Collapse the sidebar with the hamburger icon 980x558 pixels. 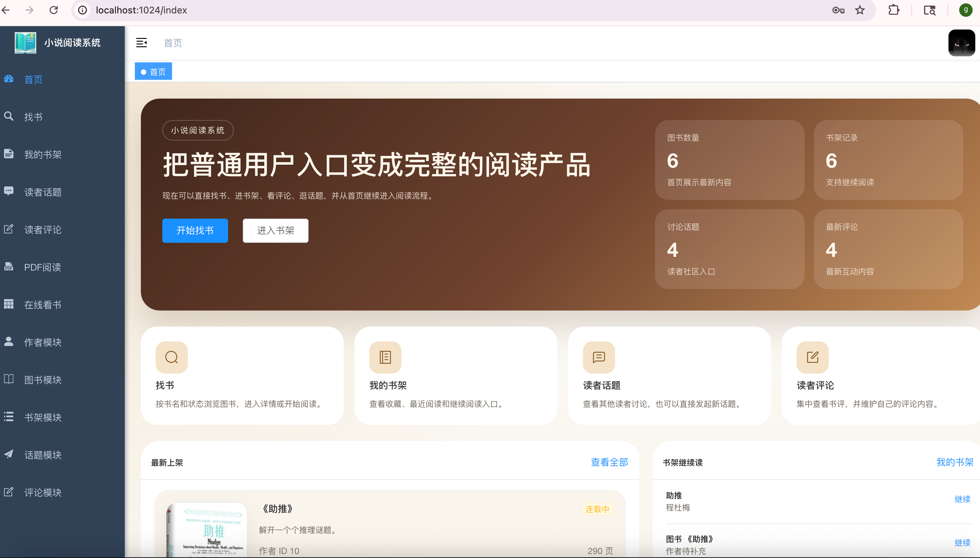[142, 43]
